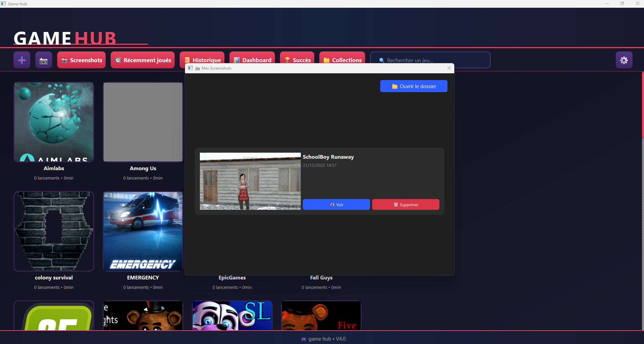Click the Among Us game name
Image resolution: width=644 pixels, height=344 pixels.
click(143, 168)
